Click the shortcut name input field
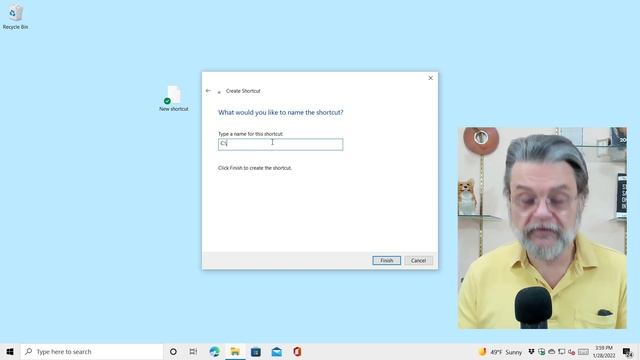640x360 pixels. tap(280, 144)
